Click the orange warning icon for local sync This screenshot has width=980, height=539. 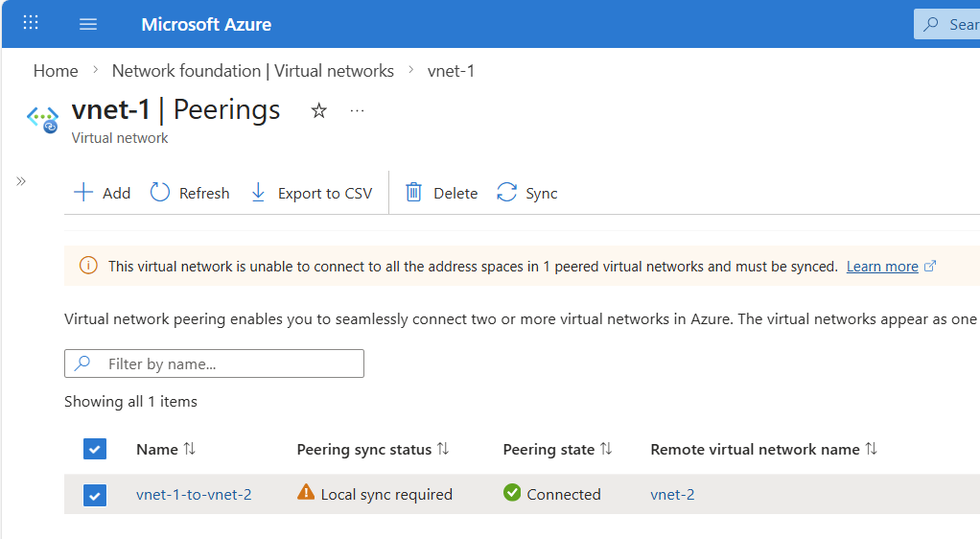pyautogui.click(x=306, y=492)
